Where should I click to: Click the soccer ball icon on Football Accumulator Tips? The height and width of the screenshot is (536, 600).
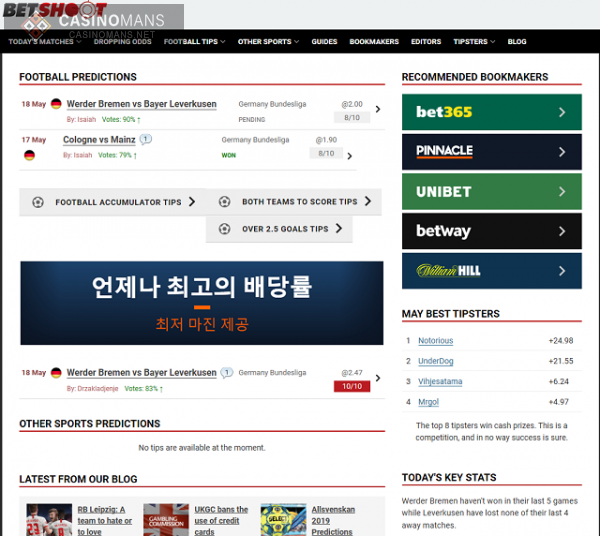[x=38, y=202]
